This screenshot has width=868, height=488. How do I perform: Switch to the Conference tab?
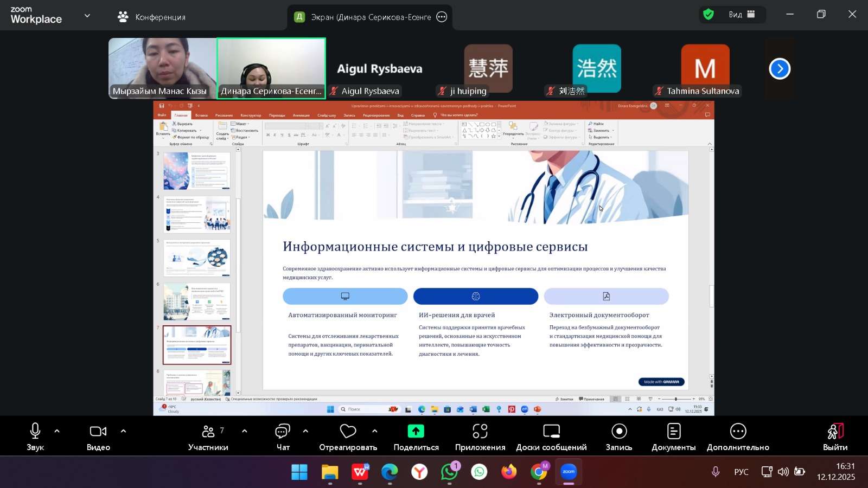pos(152,17)
